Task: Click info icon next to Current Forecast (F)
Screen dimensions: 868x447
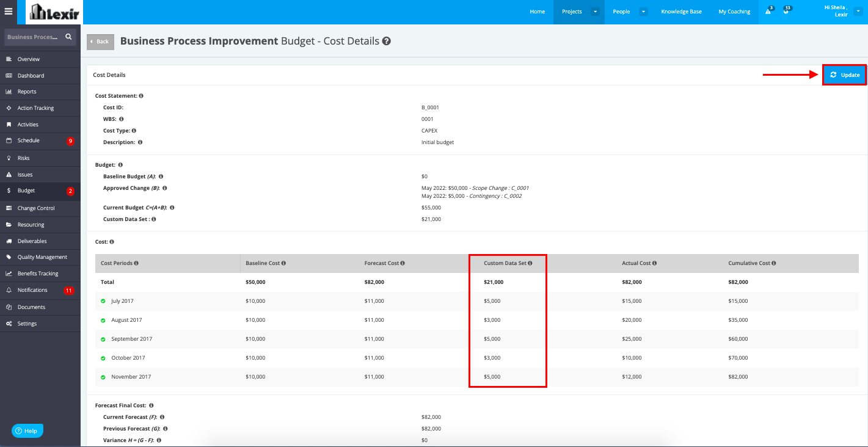Action: coord(161,417)
